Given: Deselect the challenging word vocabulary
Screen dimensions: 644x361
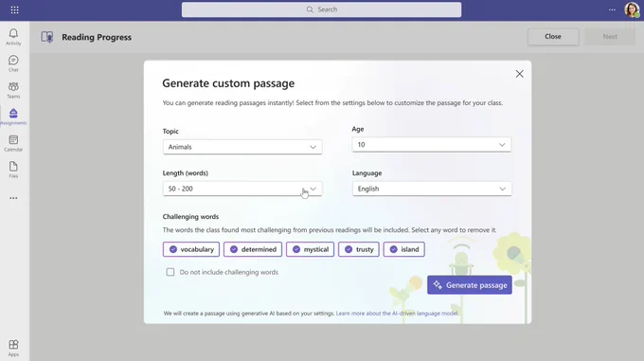Looking at the screenshot, I should 191,249.
